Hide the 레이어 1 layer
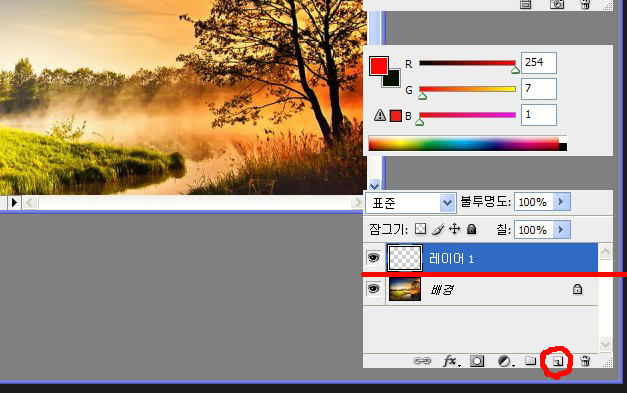 point(373,258)
